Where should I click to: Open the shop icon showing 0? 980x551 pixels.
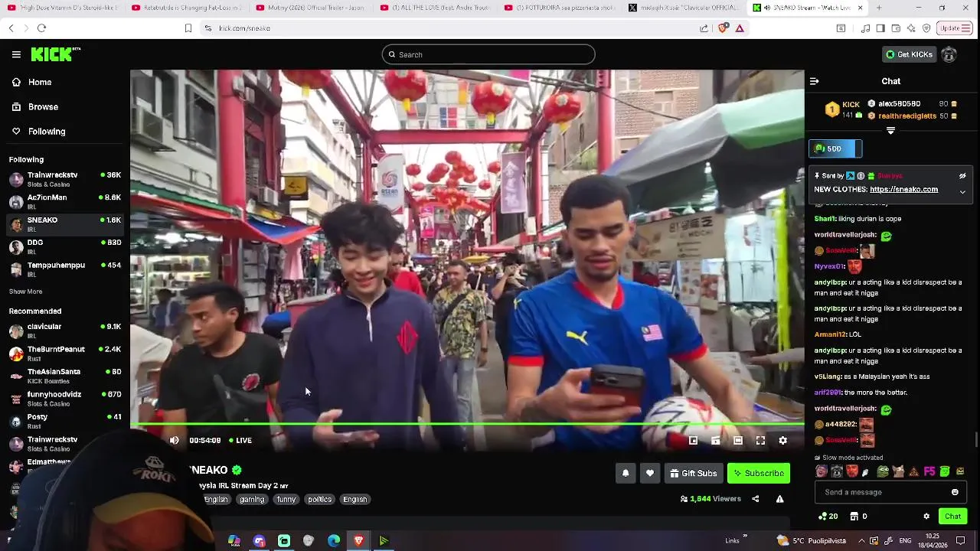click(859, 517)
